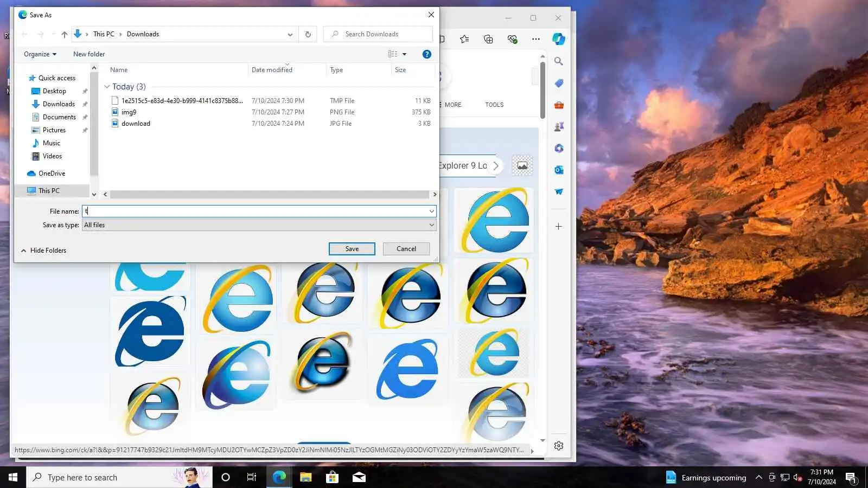Open the Tools briefcase in Edge sidebar

coord(559,105)
